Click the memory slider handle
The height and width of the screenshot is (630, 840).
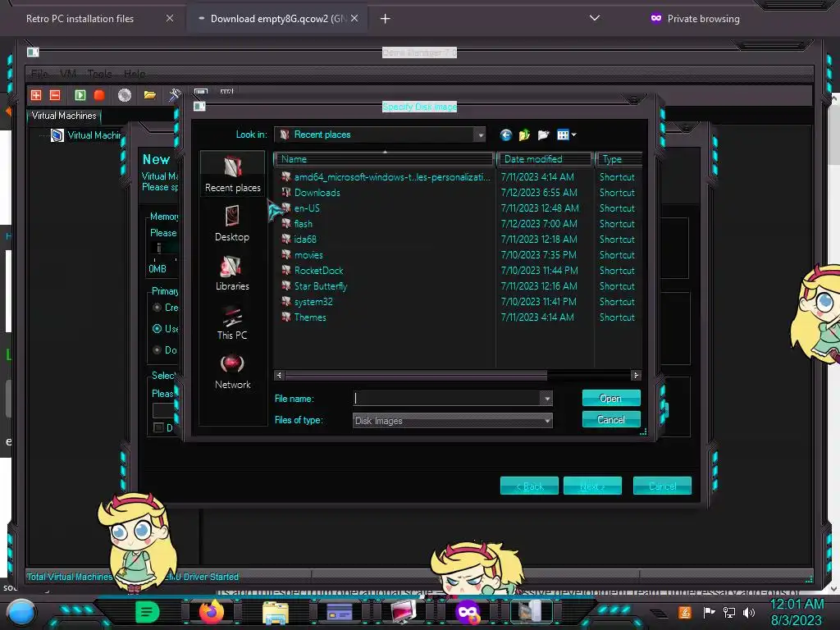click(158, 248)
